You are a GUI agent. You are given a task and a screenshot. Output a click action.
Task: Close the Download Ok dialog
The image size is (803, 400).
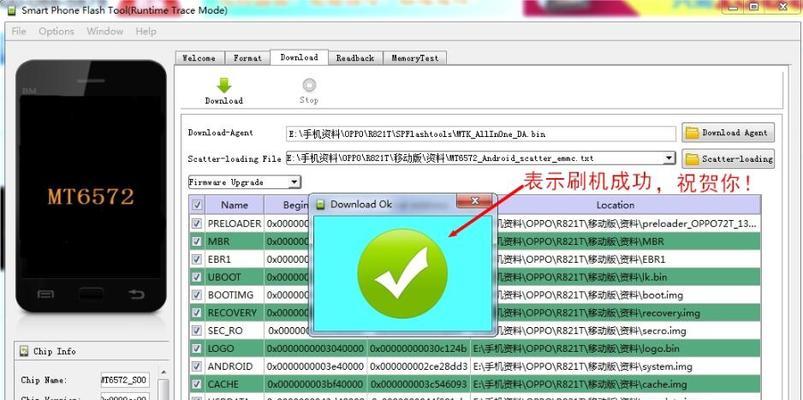pos(475,201)
